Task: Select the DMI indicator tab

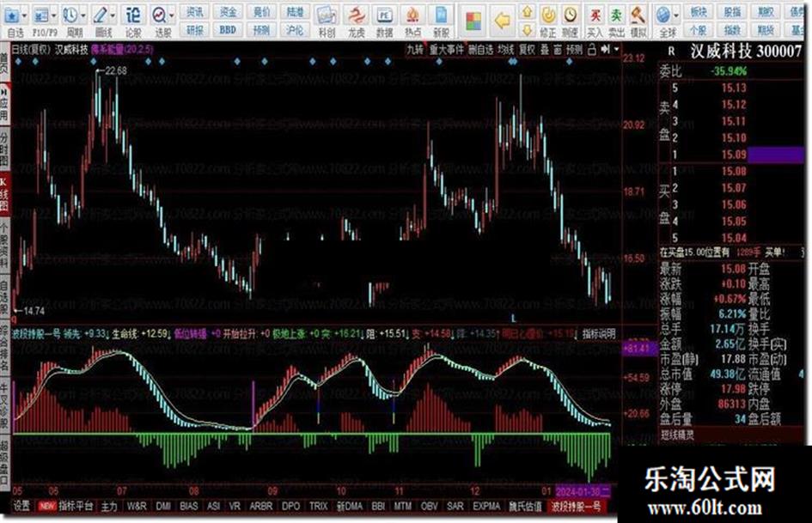Action: tap(163, 506)
